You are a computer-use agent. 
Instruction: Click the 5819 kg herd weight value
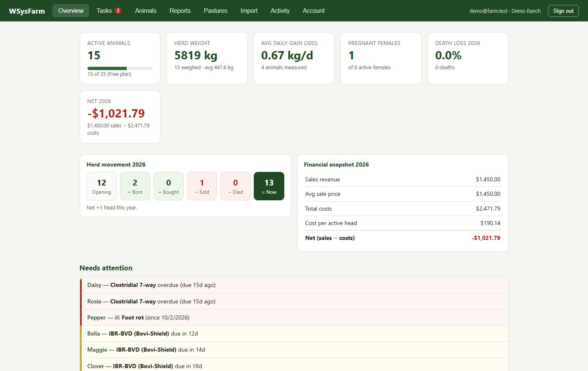tap(196, 56)
